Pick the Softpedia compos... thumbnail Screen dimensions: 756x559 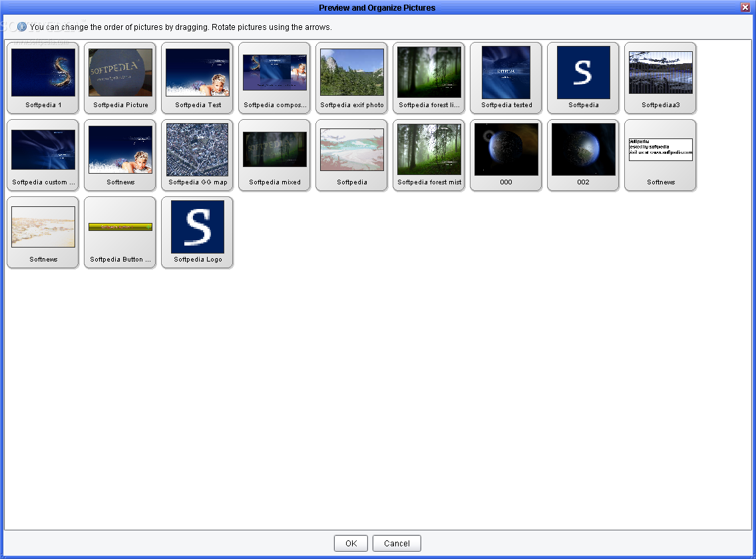(274, 78)
